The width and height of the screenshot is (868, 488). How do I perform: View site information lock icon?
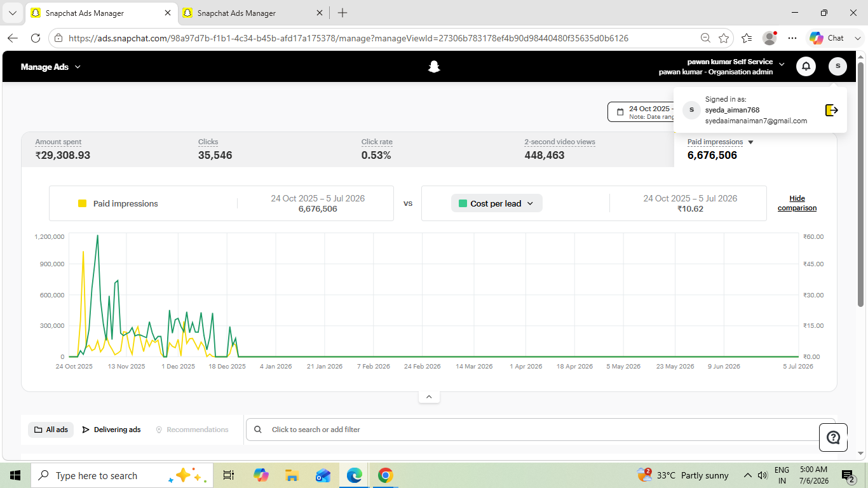click(58, 38)
